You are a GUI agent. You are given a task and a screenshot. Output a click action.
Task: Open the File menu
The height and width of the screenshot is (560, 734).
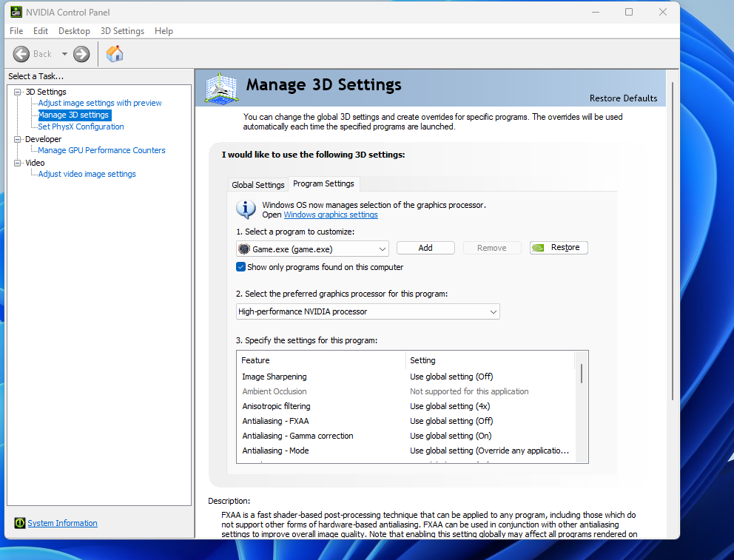coord(16,31)
